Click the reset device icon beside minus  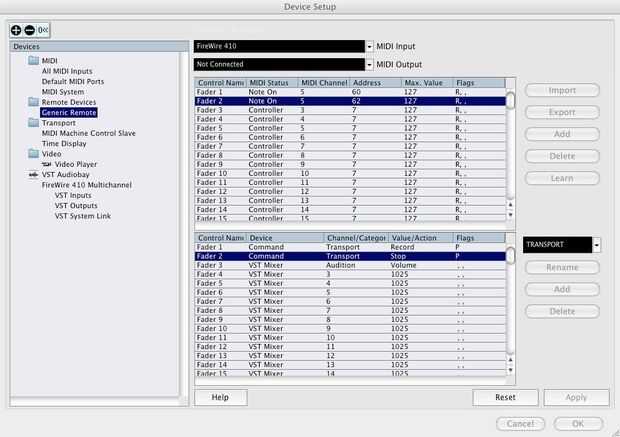[x=43, y=30]
